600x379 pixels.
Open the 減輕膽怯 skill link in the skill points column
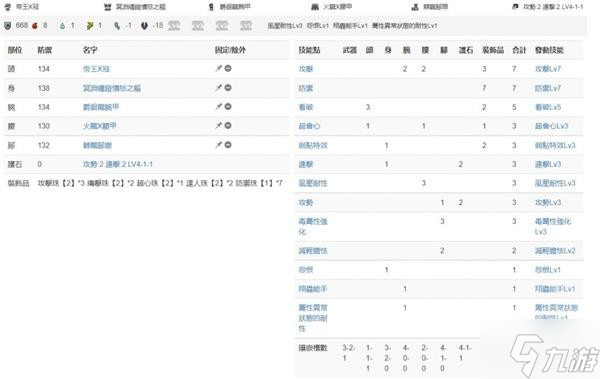[x=313, y=251]
